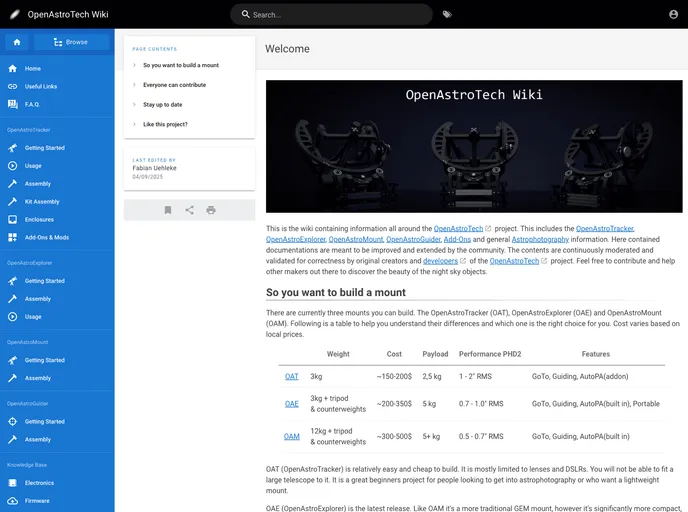
Task: Open the tags icon next to search
Action: 447,14
